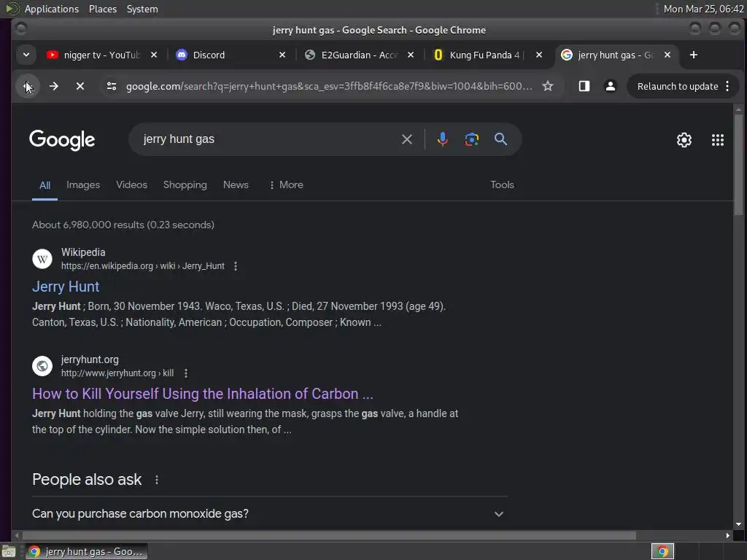The image size is (747, 560).
Task: Click into the Google search input field
Action: click(x=269, y=139)
